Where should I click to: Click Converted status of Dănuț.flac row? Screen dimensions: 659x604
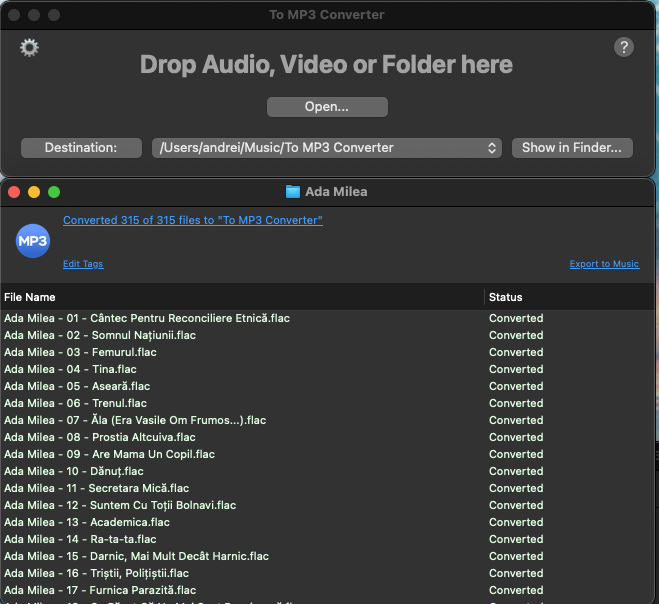point(516,472)
